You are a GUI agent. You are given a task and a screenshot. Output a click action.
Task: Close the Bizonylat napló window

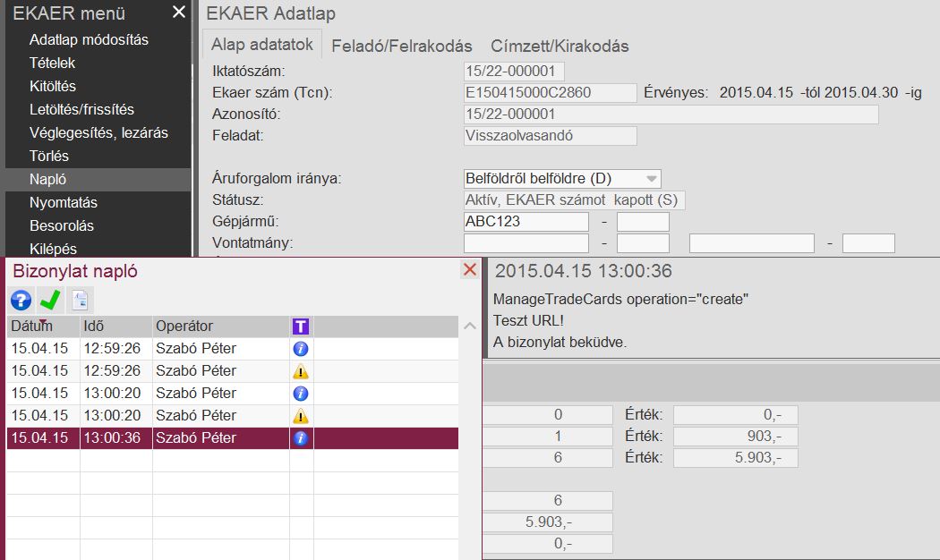pyautogui.click(x=470, y=269)
